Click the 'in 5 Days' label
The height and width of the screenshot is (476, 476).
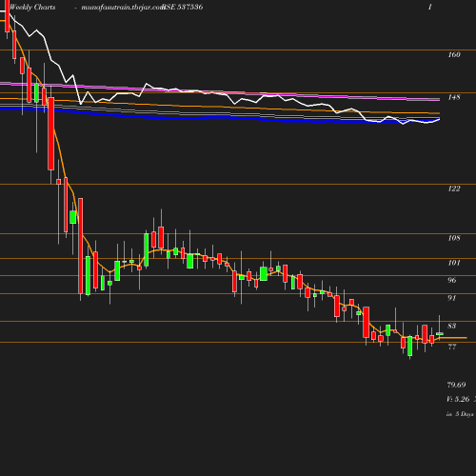460,414
